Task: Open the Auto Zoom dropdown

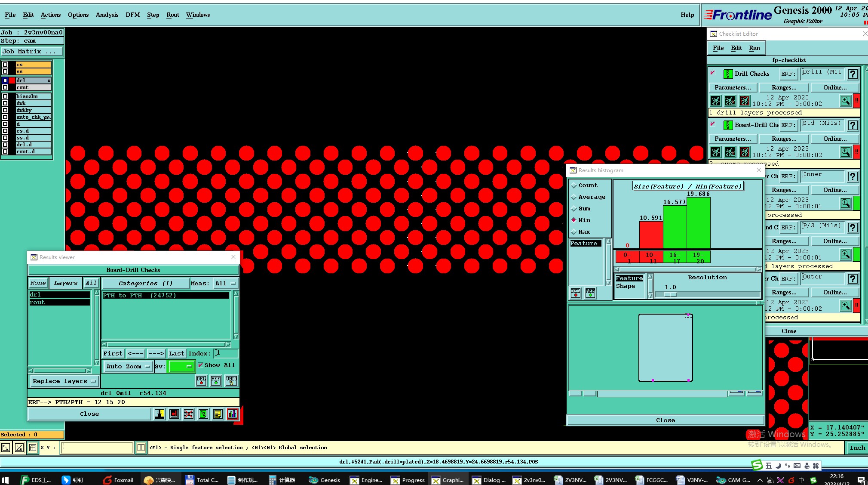Action: pyautogui.click(x=128, y=367)
